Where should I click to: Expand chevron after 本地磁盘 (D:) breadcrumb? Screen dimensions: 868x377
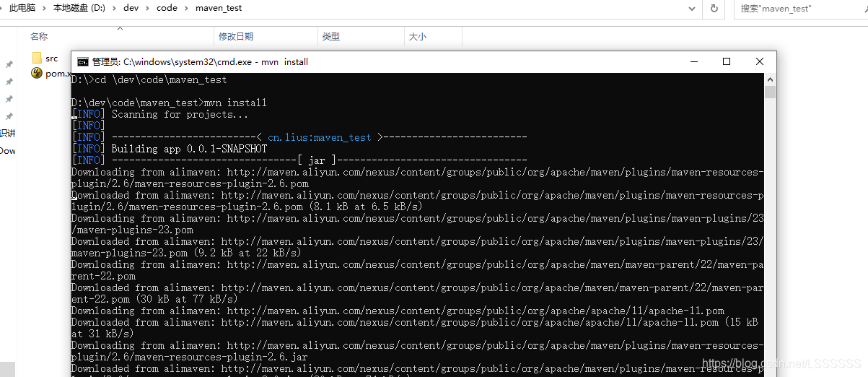point(115,8)
